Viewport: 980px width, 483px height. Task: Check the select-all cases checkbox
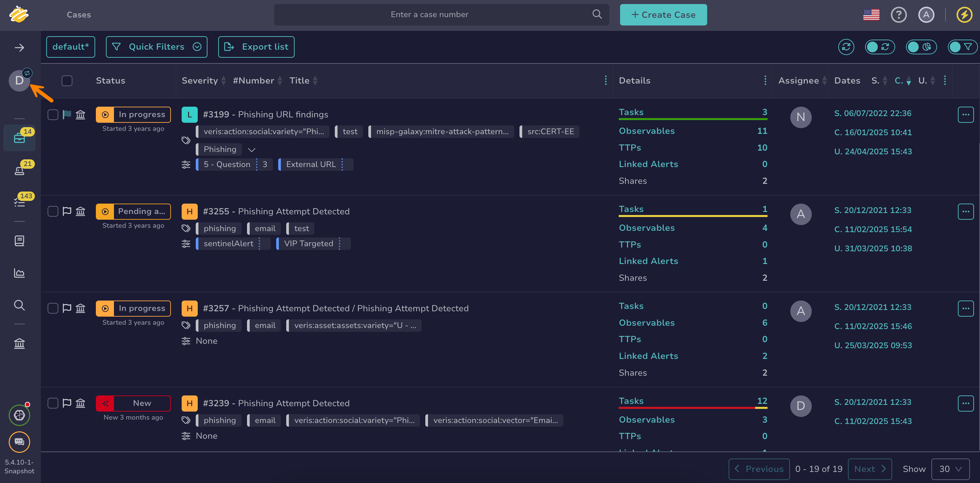click(67, 81)
